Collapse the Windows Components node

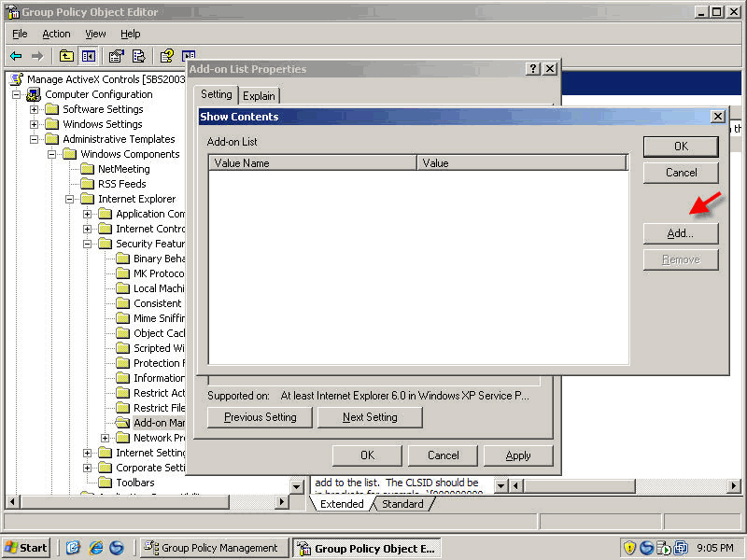[x=52, y=154]
